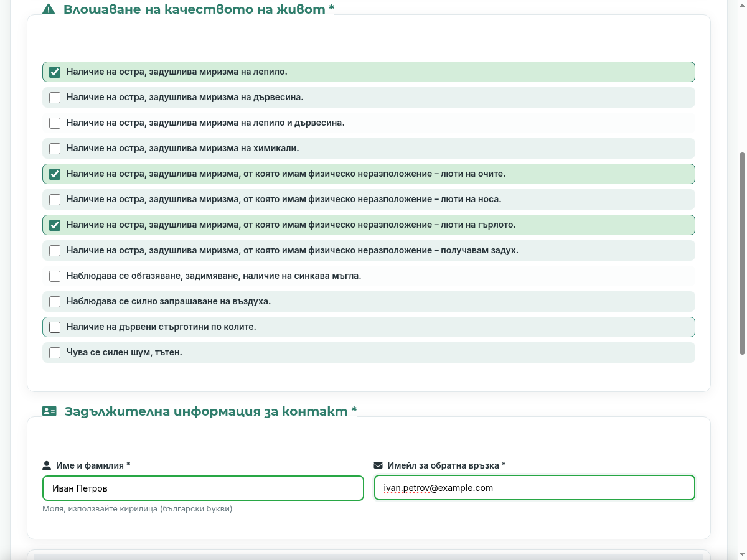Viewport: 747px width, 560px height.
Task: Uncheck the glue smell checkbox
Action: [x=55, y=72]
